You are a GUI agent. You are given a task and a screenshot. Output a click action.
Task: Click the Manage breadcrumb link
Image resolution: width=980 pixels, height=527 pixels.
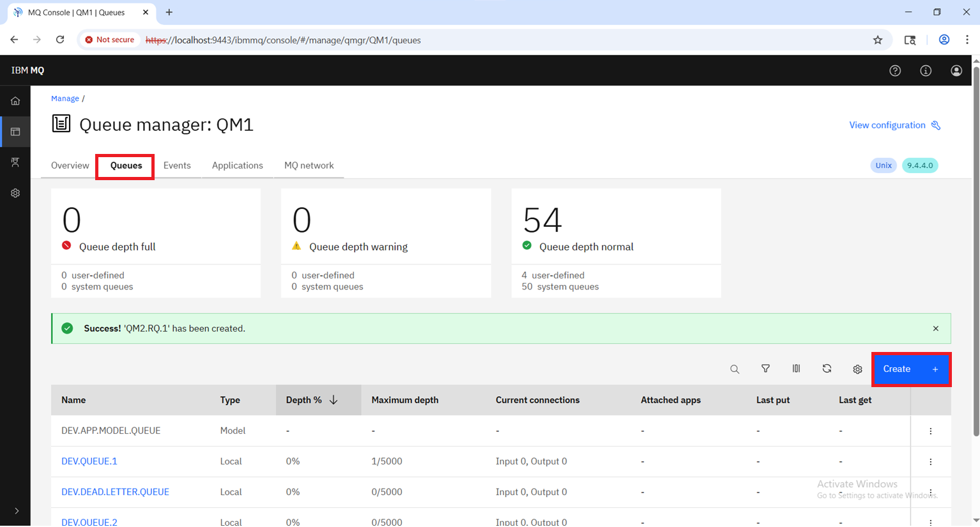(65, 98)
